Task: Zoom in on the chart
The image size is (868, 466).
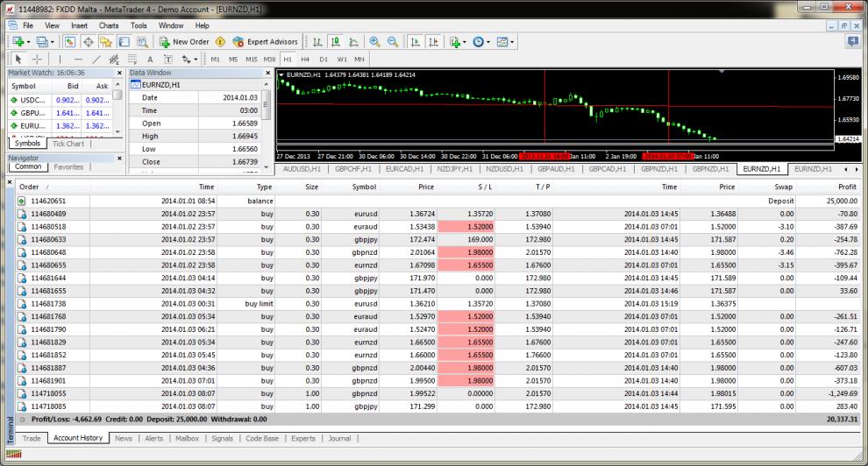Action: (374, 41)
